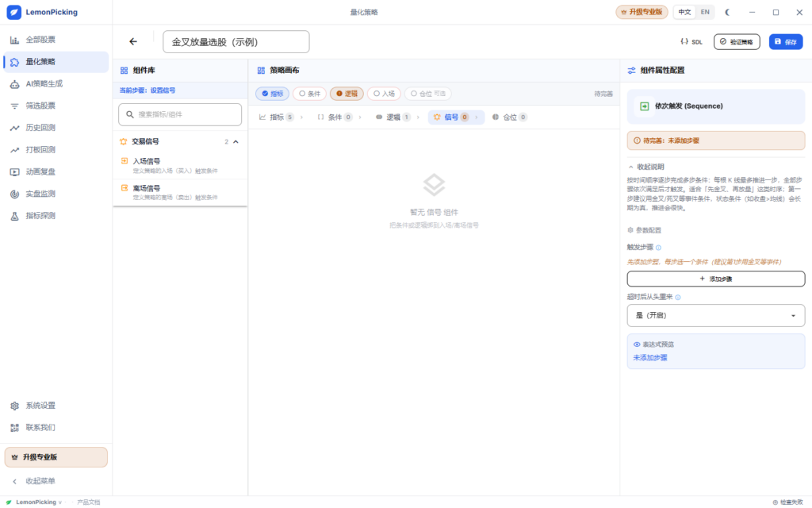Open 产品文档 link in status bar
This screenshot has height=508, width=812.
(x=89, y=502)
